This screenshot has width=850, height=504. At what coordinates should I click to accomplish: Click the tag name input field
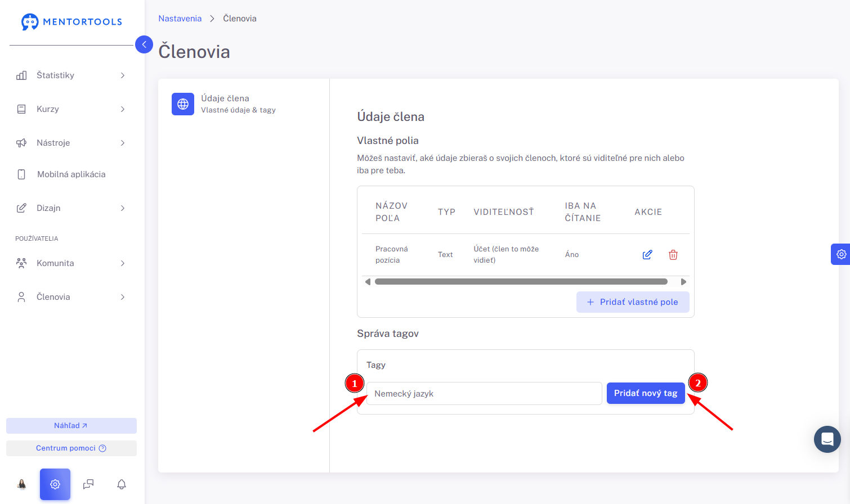[x=485, y=394]
